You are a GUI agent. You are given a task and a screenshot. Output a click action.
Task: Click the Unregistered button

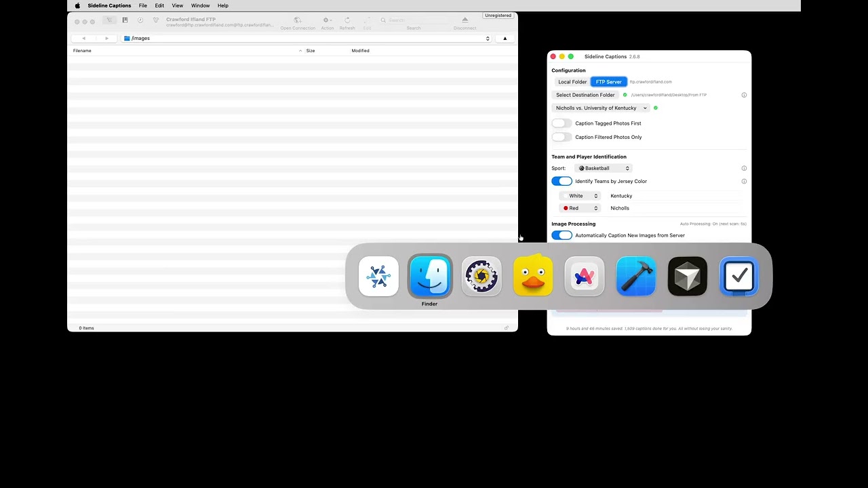tap(498, 15)
